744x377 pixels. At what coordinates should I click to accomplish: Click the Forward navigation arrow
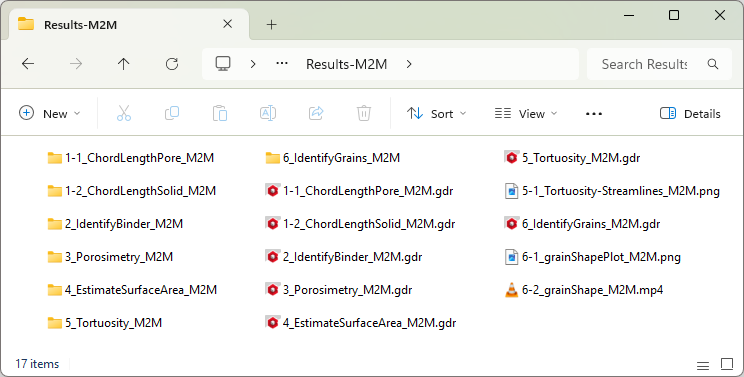pos(76,64)
